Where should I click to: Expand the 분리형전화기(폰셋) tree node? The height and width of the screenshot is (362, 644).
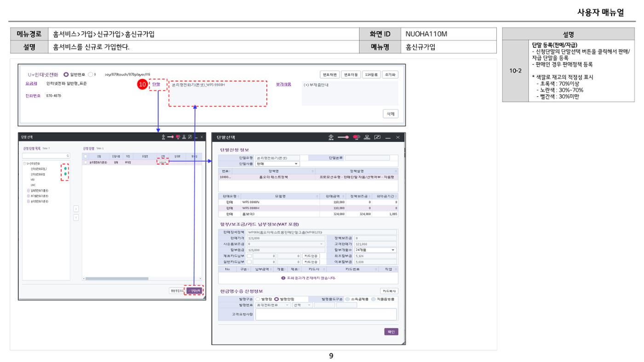29,201
